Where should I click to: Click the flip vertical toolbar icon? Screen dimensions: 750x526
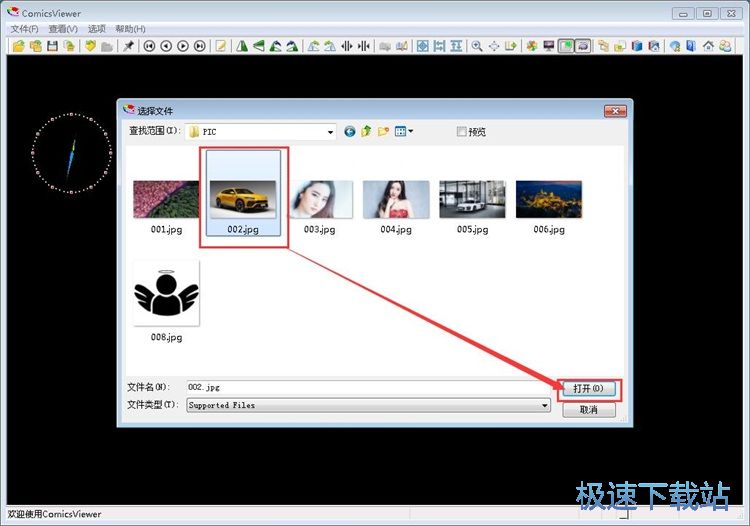(x=259, y=46)
